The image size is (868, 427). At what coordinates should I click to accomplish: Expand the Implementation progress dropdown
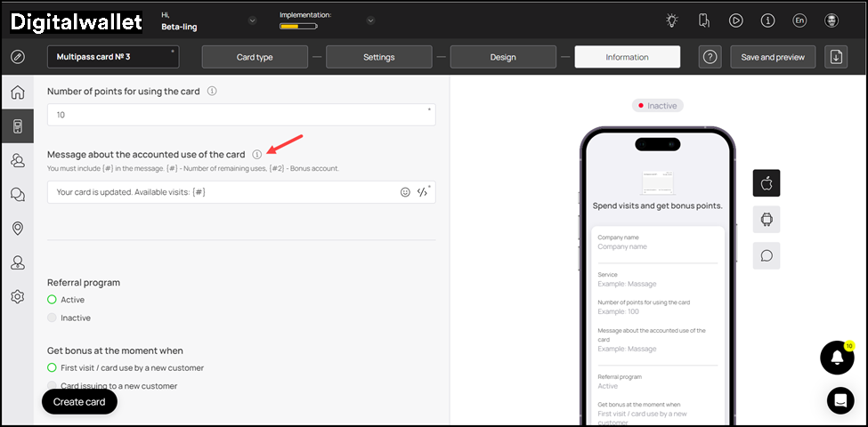pyautogui.click(x=371, y=21)
